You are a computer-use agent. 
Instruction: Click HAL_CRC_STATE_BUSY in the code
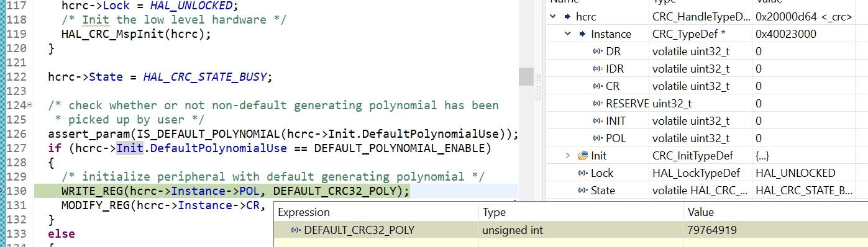[204, 77]
